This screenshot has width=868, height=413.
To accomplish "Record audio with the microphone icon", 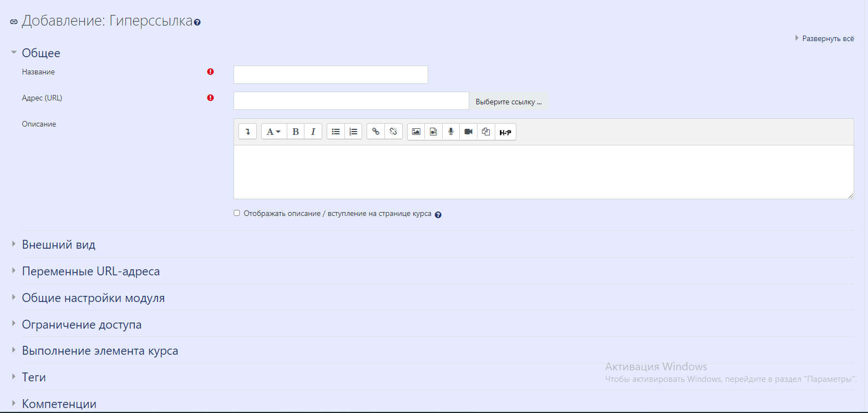I will click(x=451, y=132).
